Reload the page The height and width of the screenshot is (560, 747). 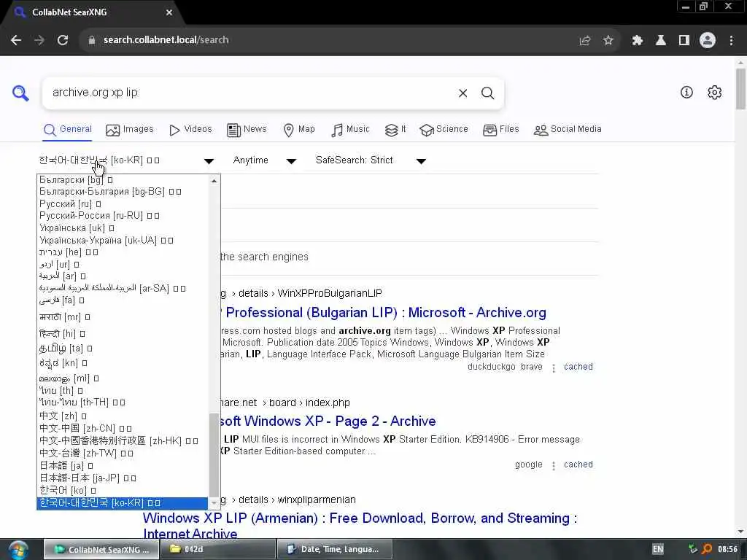click(x=63, y=40)
